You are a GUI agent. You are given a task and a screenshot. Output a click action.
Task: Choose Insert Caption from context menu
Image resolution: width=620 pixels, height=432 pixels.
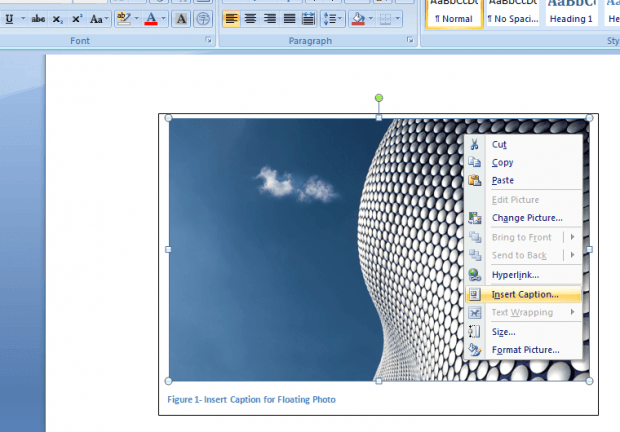525,295
